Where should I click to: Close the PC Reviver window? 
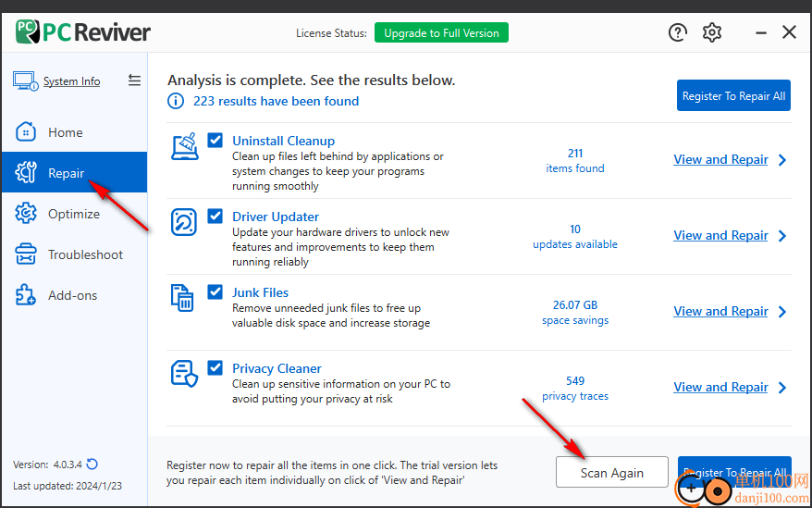[x=789, y=32]
